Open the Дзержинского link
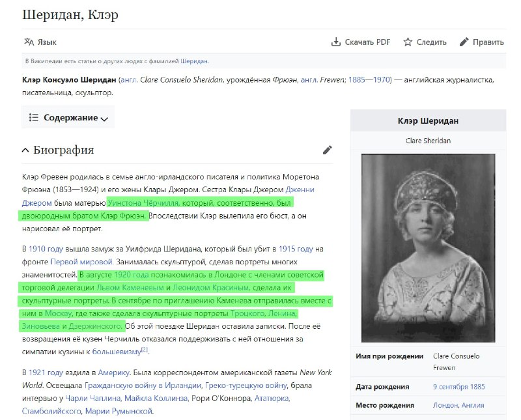This screenshot has width=521, height=420. 95,326
